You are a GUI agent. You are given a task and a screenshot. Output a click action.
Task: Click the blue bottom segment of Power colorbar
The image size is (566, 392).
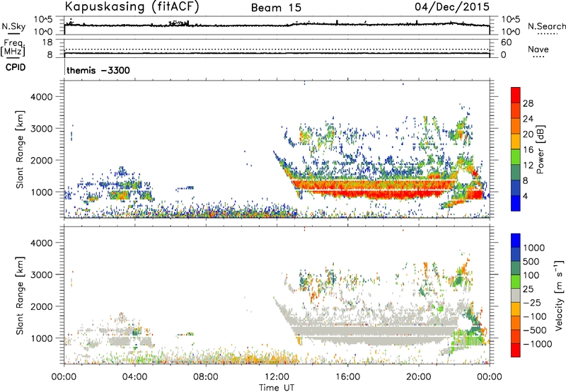point(516,203)
